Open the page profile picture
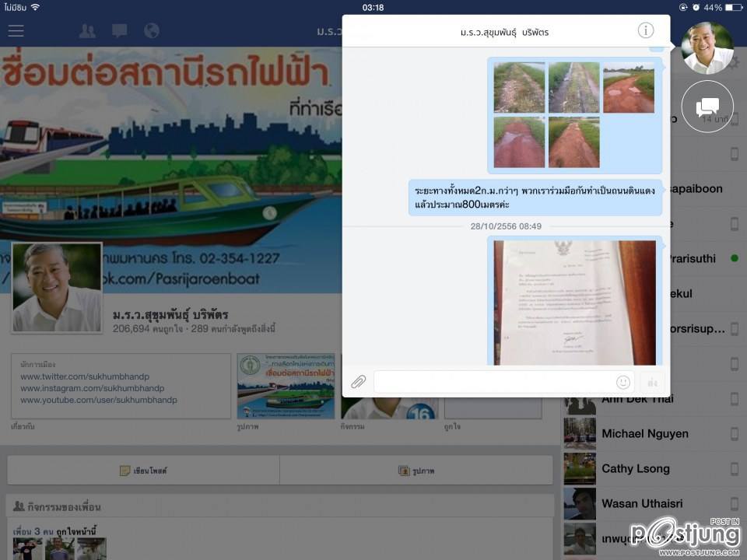747x560 pixels. [x=57, y=288]
